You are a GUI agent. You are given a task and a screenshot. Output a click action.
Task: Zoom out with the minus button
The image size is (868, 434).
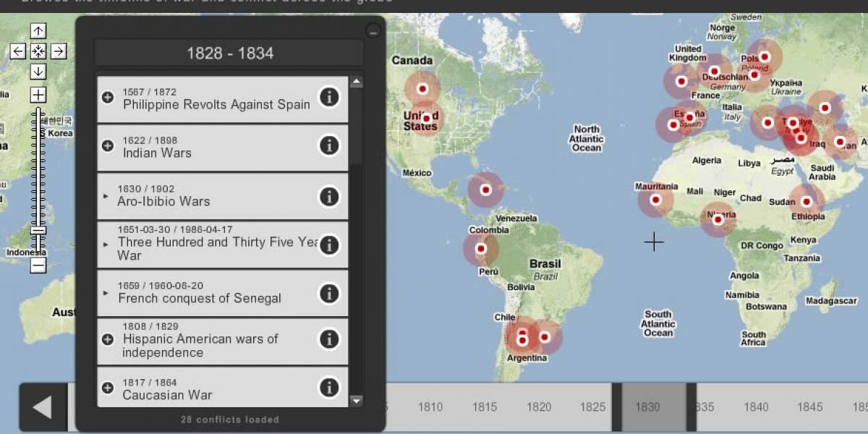[x=38, y=265]
